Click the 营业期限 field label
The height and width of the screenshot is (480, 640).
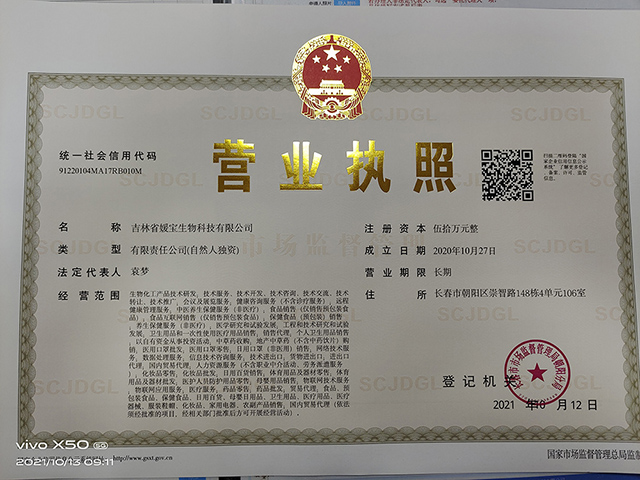coord(395,272)
